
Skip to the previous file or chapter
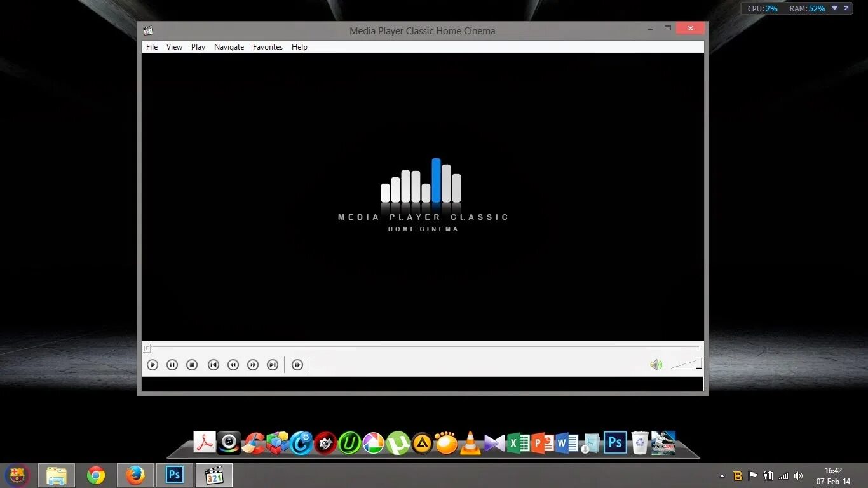pos(214,365)
